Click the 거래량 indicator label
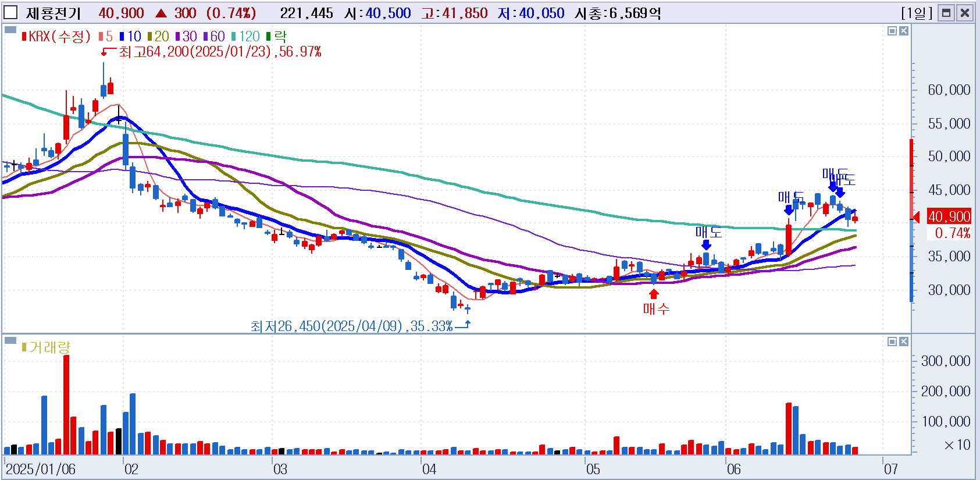 49,347
